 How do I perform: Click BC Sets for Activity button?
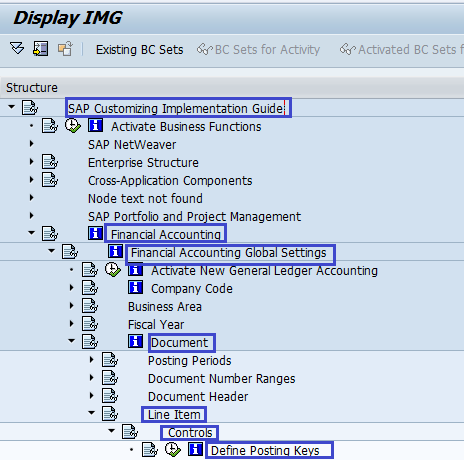(259, 50)
